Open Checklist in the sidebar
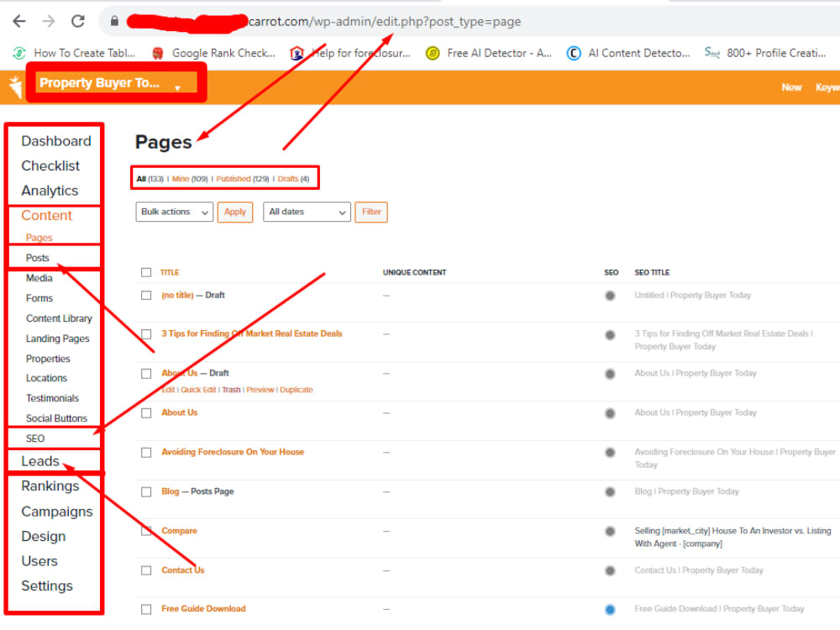The image size is (840, 630). [50, 166]
